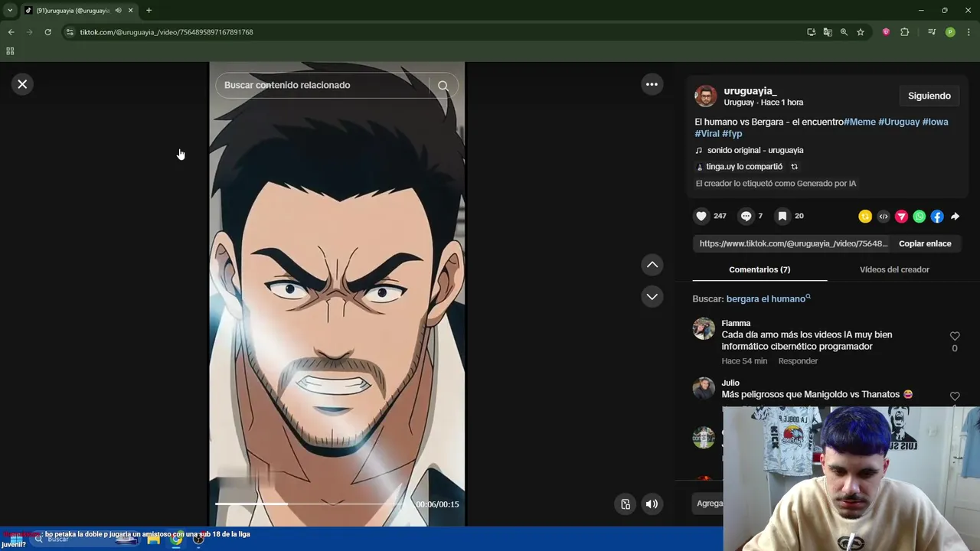Open Julio's profile avatar
Image resolution: width=980 pixels, height=551 pixels.
(704, 389)
